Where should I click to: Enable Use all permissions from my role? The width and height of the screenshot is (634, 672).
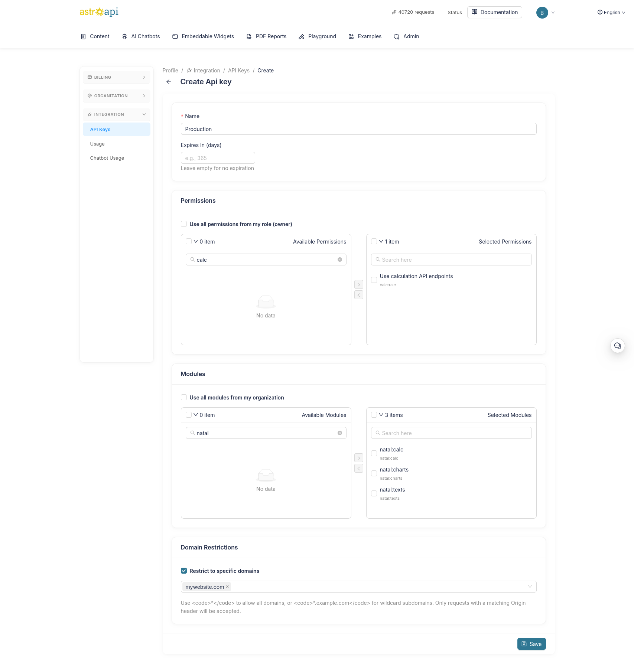coord(184,224)
